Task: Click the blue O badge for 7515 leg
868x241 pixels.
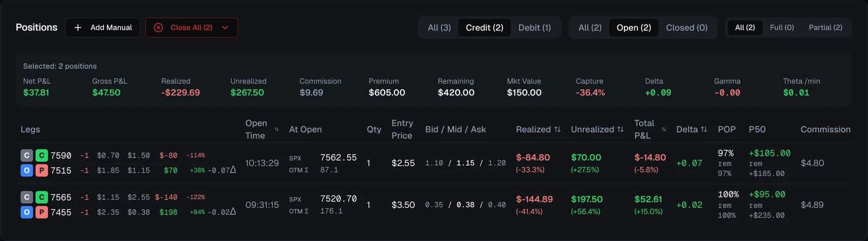Action: [27, 170]
